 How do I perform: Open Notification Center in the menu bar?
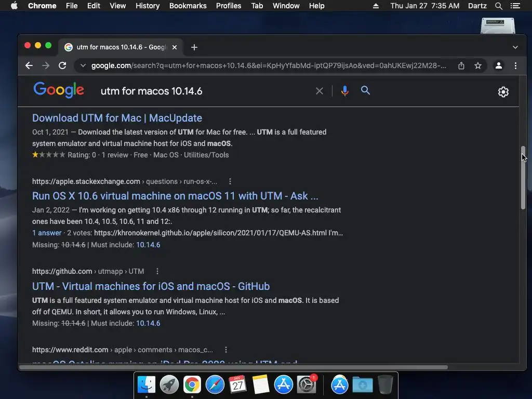[515, 6]
